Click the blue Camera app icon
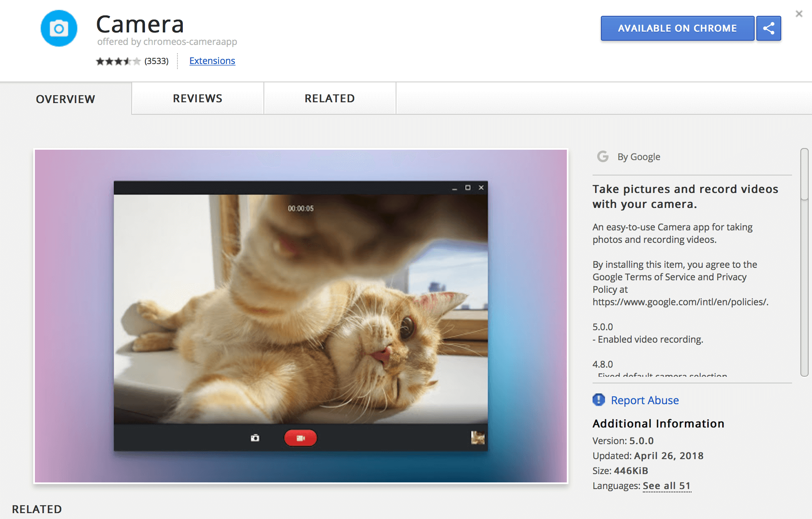Image resolution: width=812 pixels, height=519 pixels. coord(59,28)
